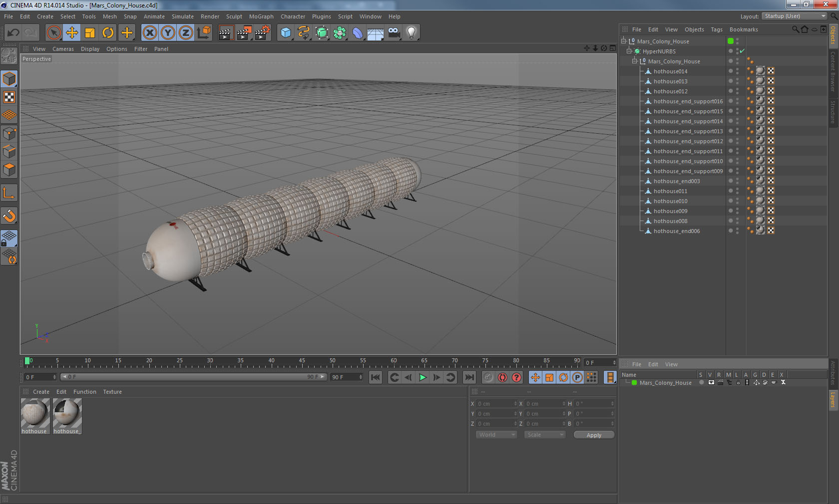The height and width of the screenshot is (504, 839).
Task: Collapse the top Mars_Colony_House root node
Action: point(624,41)
